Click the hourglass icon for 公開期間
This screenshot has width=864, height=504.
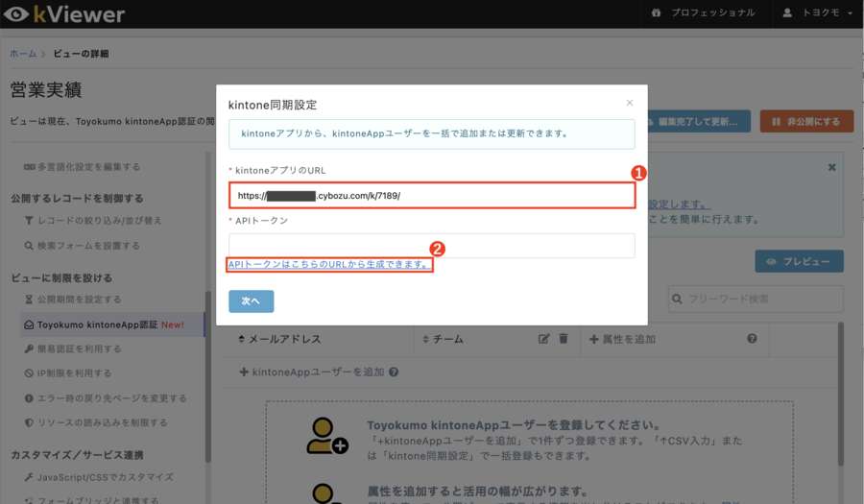point(29,300)
